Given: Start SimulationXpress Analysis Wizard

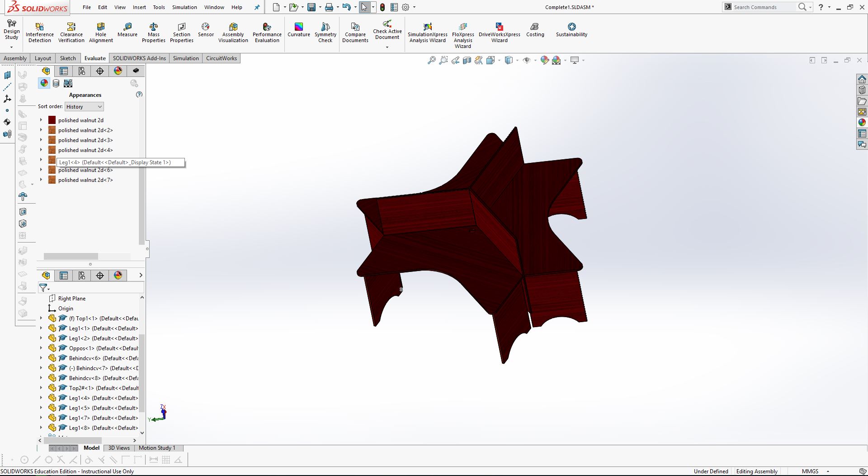Looking at the screenshot, I should [x=428, y=32].
